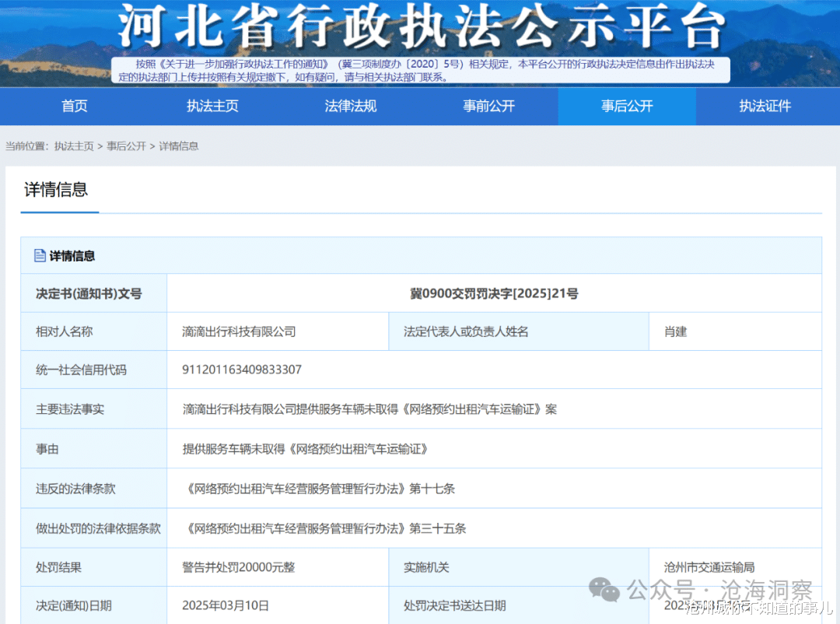Click the 处罚结果 label cell
This screenshot has height=624, width=840.
pyautogui.click(x=94, y=567)
